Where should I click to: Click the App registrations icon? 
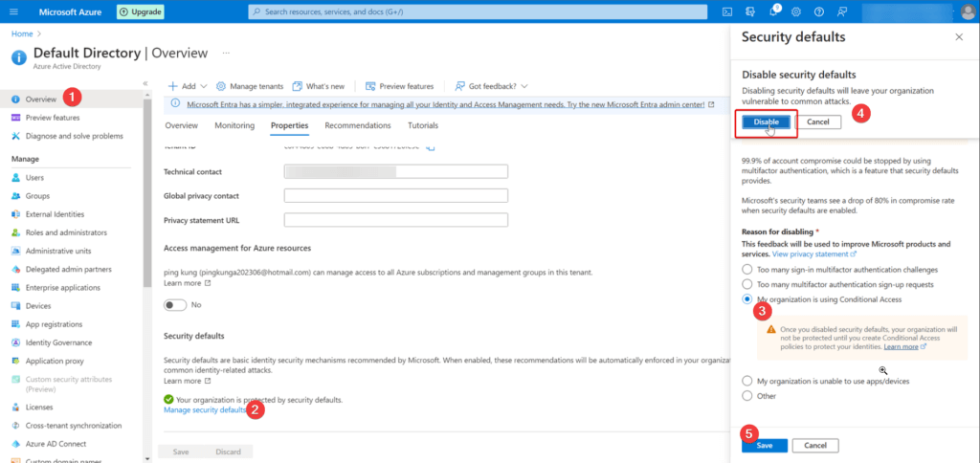click(x=16, y=324)
